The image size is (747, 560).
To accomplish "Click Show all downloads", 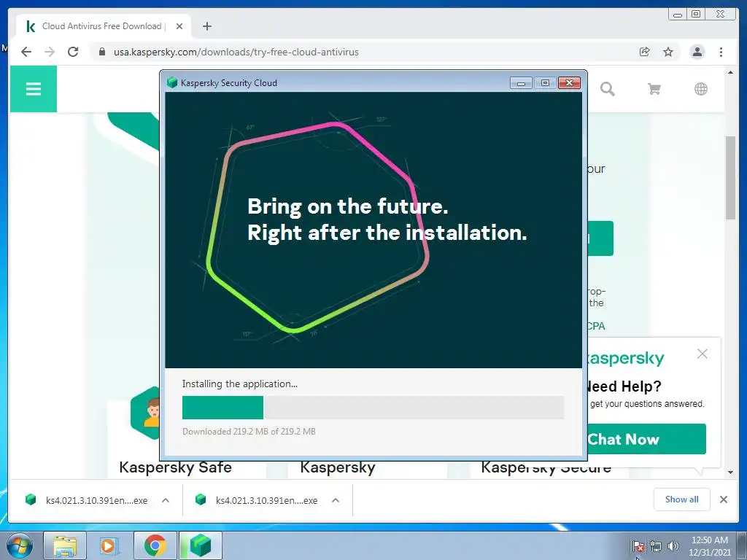I will (x=682, y=499).
